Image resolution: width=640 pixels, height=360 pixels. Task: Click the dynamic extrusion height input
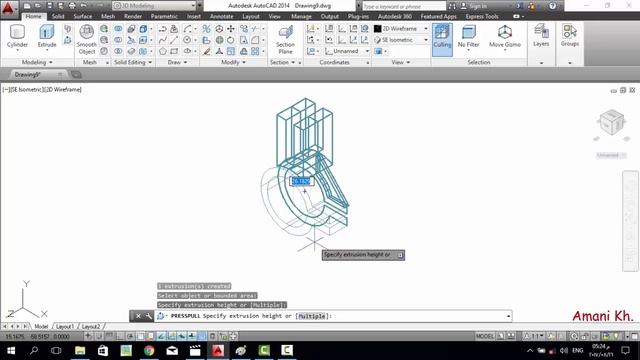click(302, 181)
